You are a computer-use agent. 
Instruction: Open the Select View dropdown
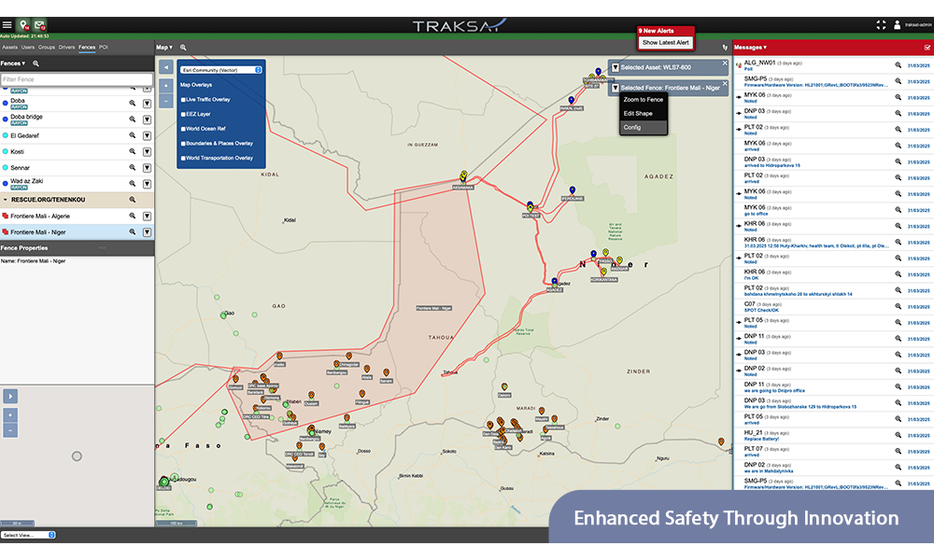28,535
